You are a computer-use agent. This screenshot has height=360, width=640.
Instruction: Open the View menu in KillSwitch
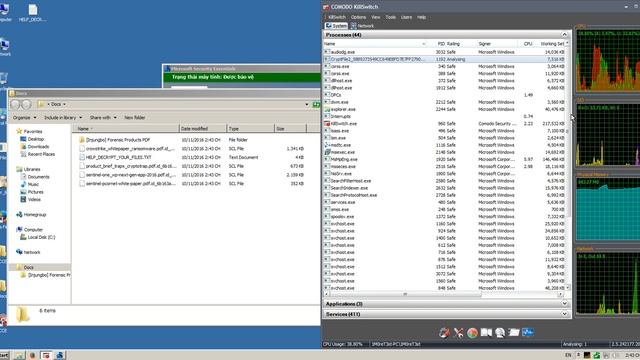(x=376, y=17)
